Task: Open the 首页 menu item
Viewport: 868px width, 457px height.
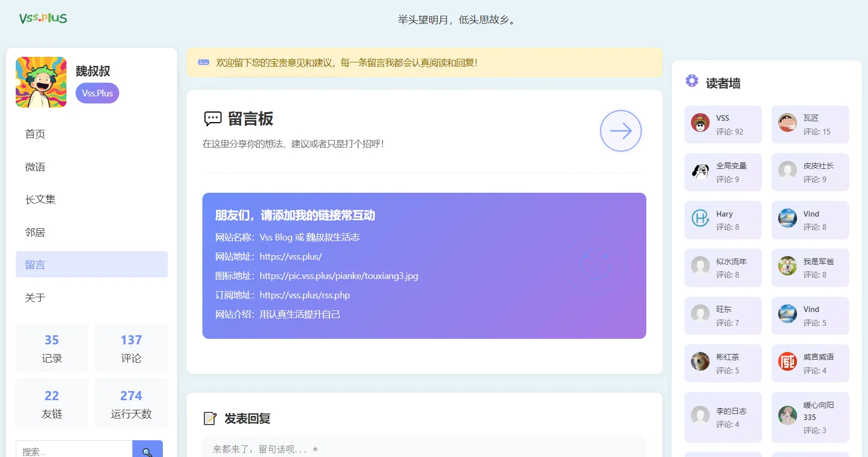Action: click(x=36, y=134)
